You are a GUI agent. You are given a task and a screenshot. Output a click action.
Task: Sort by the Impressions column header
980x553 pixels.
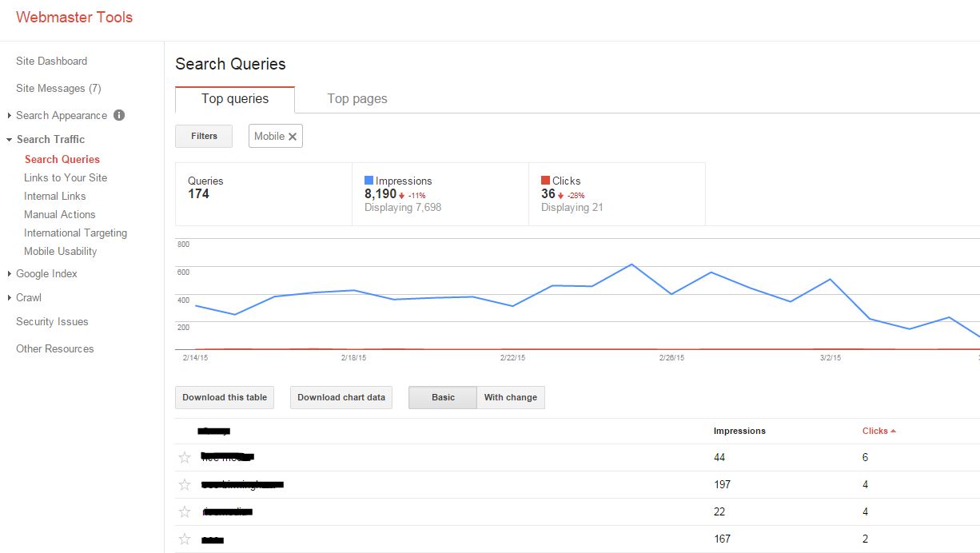pyautogui.click(x=739, y=431)
